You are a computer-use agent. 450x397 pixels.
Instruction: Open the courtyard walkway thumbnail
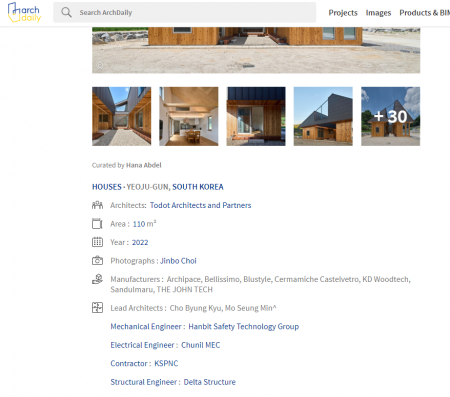click(x=122, y=116)
